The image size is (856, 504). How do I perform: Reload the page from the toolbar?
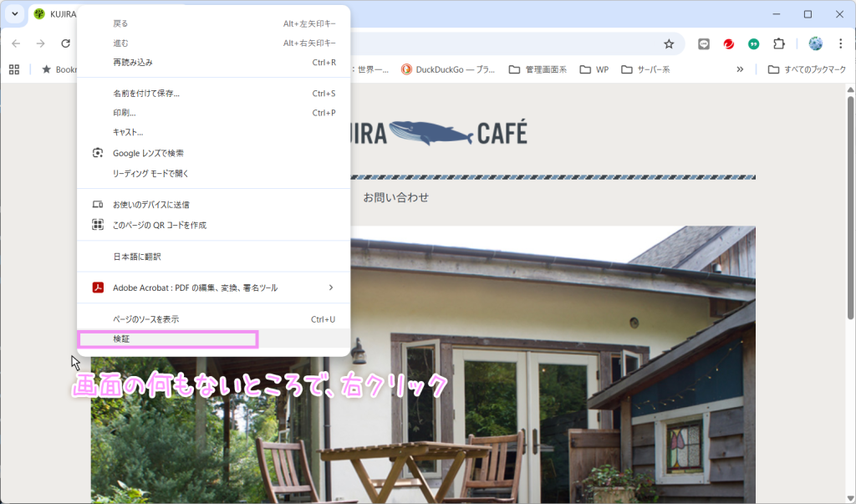pyautogui.click(x=65, y=43)
